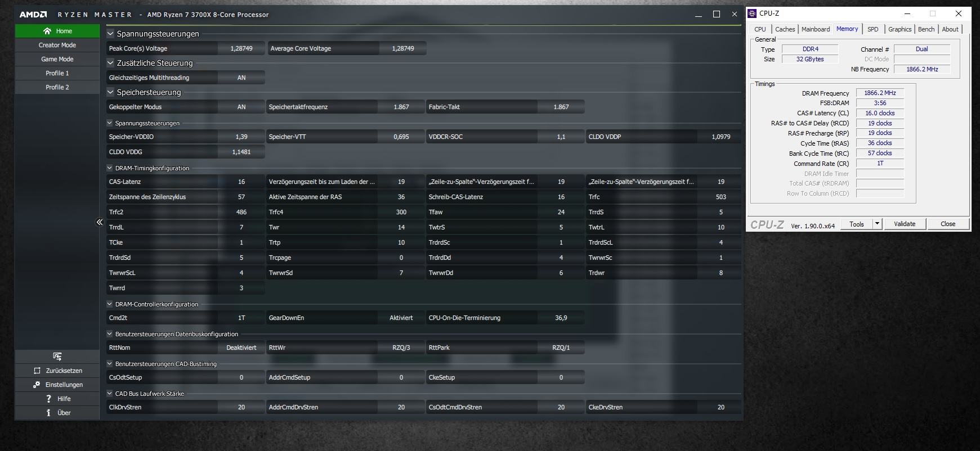Image resolution: width=980 pixels, height=451 pixels.
Task: Click Cmd2t value 1T
Action: pyautogui.click(x=241, y=318)
